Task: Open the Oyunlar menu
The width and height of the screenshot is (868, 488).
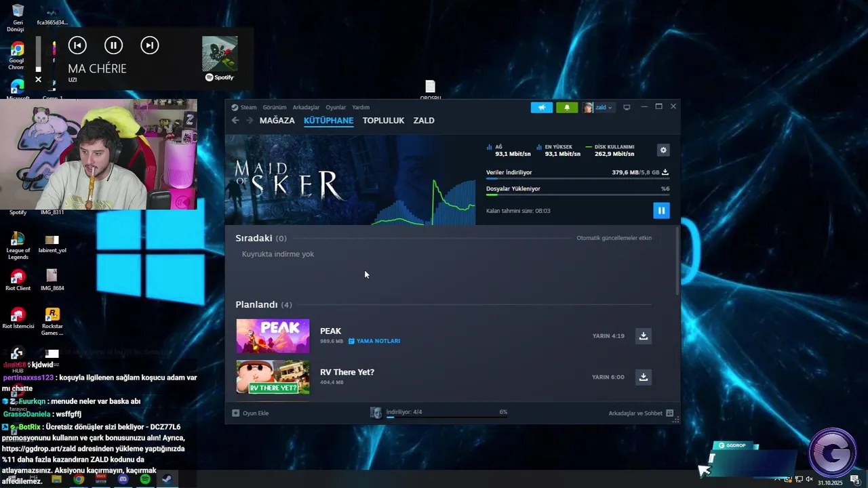Action: coord(336,107)
